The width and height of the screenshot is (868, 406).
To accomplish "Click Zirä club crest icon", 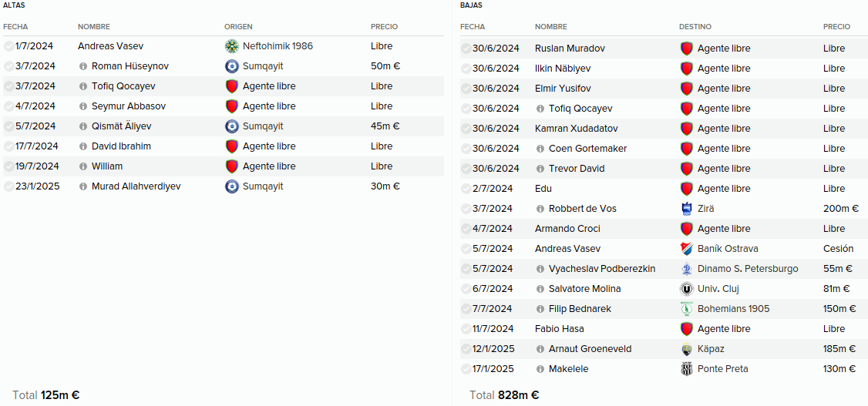I will pos(686,209).
